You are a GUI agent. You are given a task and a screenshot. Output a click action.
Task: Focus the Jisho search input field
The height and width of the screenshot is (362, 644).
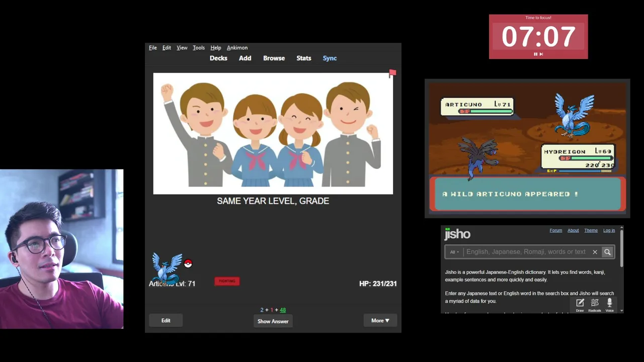pyautogui.click(x=526, y=252)
